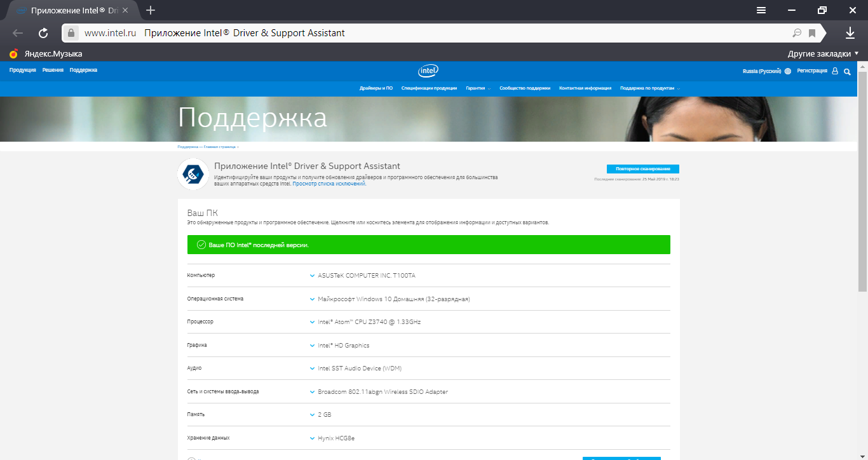Expand the 2 GB memory row
868x460 pixels.
428,415
